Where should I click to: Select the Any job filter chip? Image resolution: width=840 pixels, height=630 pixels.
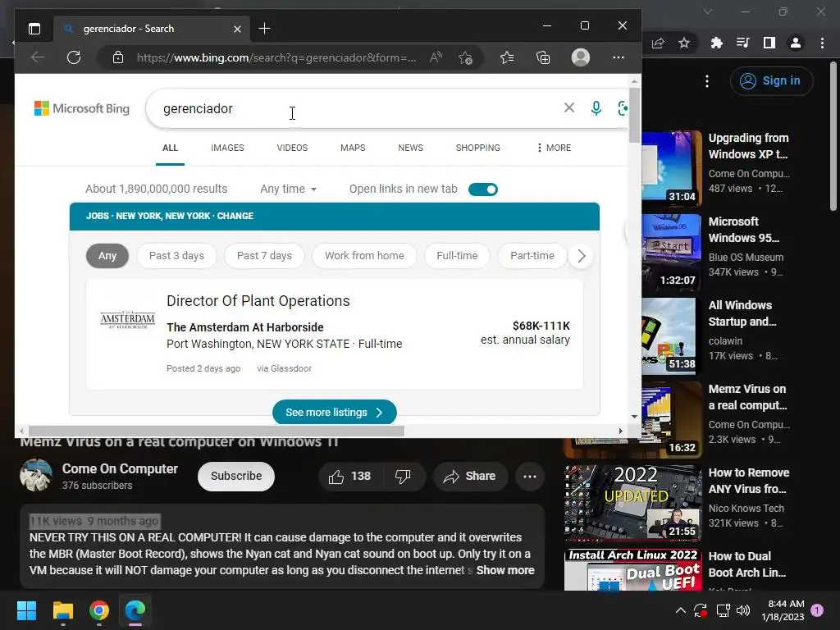(x=107, y=256)
